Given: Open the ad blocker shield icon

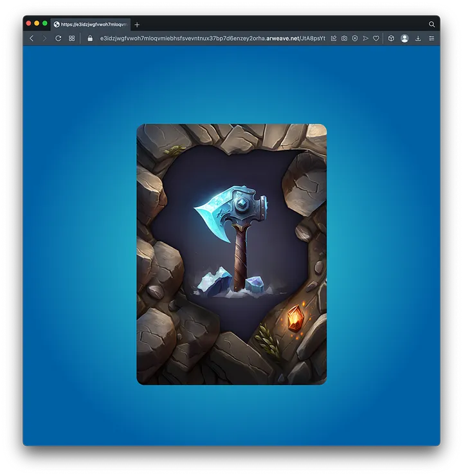Looking at the screenshot, I should click(x=355, y=38).
